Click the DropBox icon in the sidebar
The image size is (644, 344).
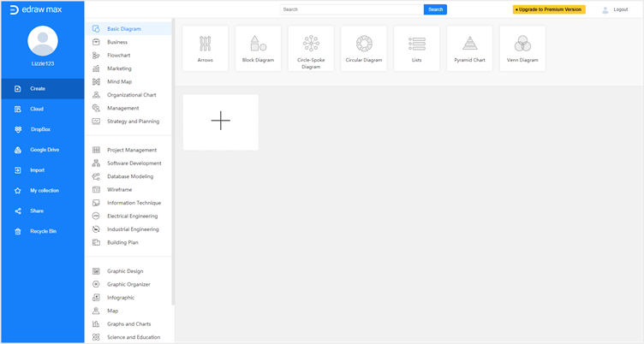pos(18,129)
